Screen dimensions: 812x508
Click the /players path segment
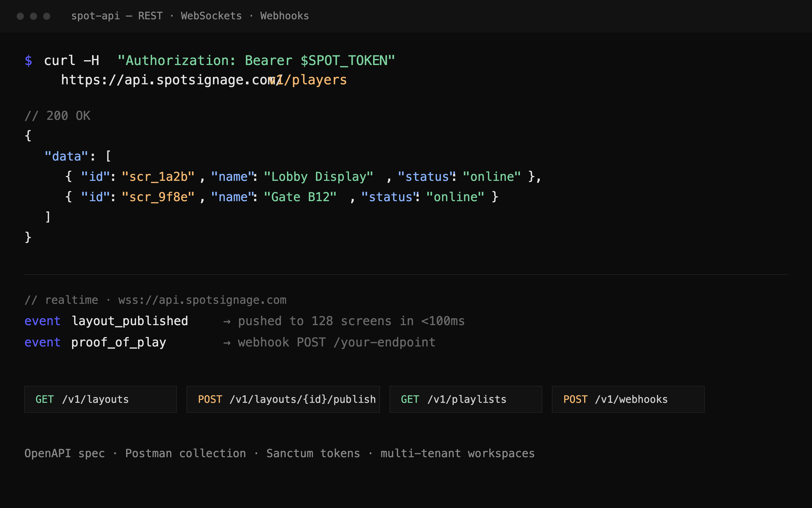point(315,80)
